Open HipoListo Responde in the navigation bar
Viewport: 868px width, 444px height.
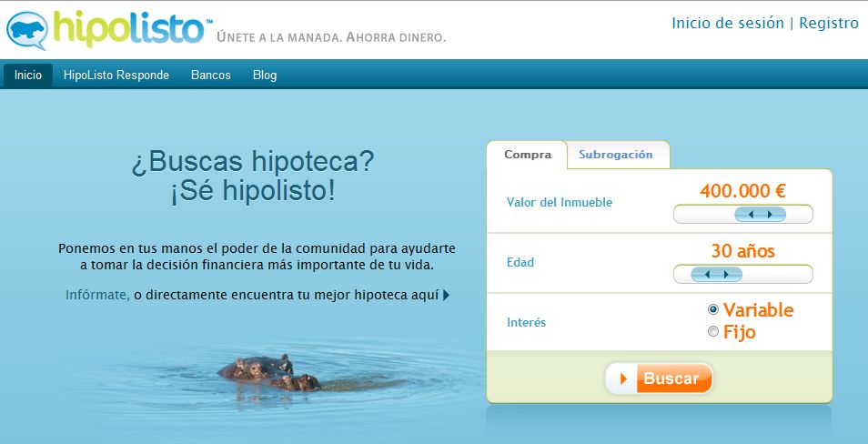116,76
